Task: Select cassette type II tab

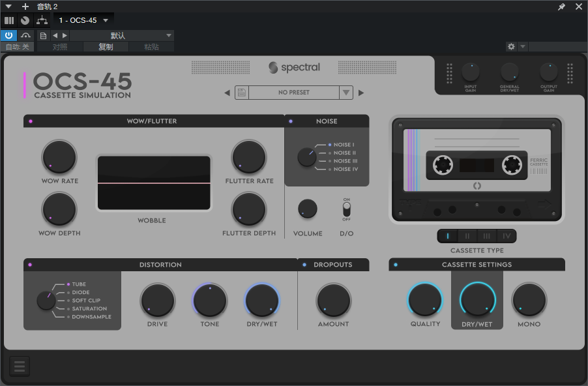Action: tap(467, 236)
